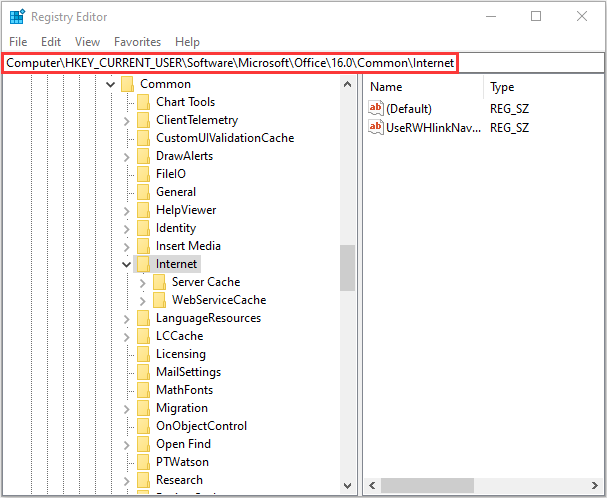Click the tree pane vertical scrollbar thumb
The height and width of the screenshot is (498, 607).
coord(348,268)
